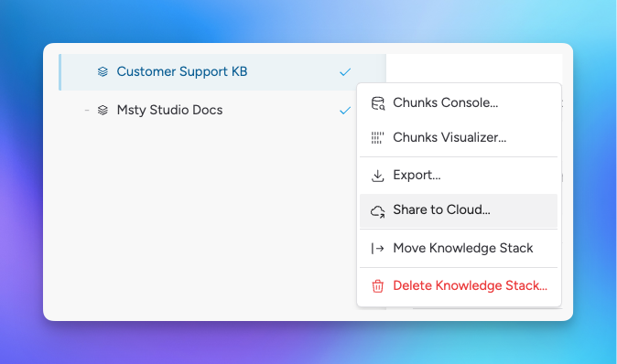Click the stack icon beside Customer Support KB
Screen dimensions: 617x364
(103, 71)
